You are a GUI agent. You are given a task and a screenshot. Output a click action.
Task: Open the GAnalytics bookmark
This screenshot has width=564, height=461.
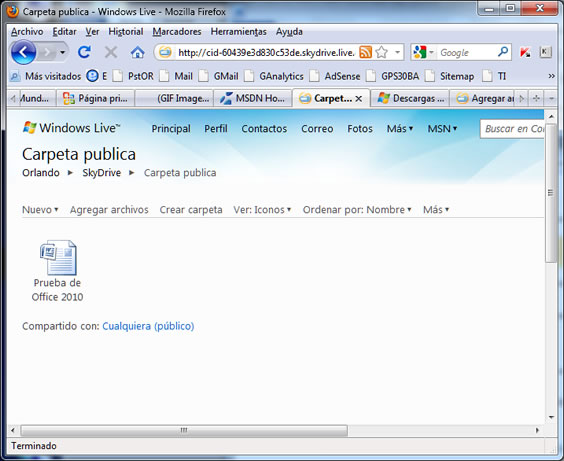pos(274,76)
